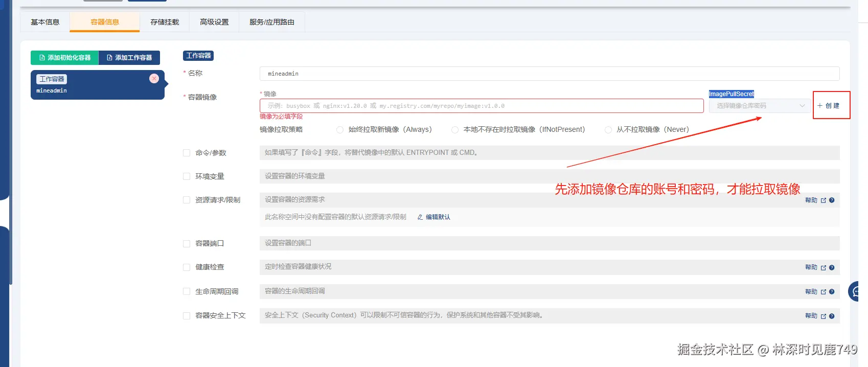The width and height of the screenshot is (868, 367).
Task: Add an initialization container (添加初始化容器)
Action: [x=64, y=58]
